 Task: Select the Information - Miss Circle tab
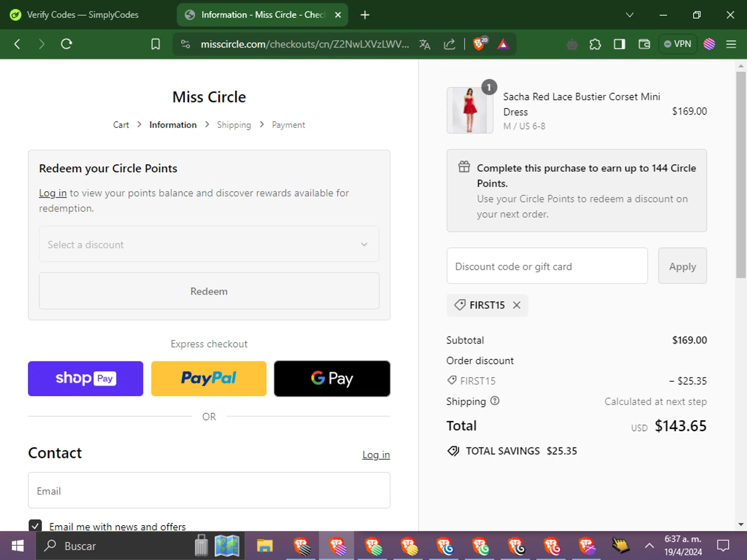(x=262, y=15)
